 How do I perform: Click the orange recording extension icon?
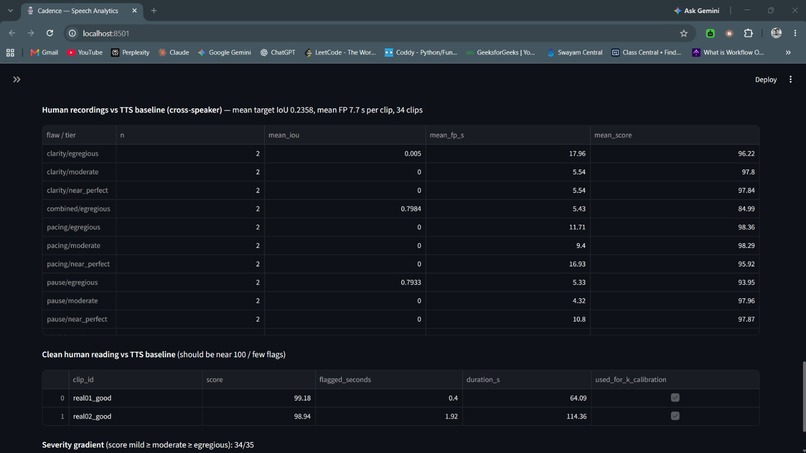(x=729, y=33)
